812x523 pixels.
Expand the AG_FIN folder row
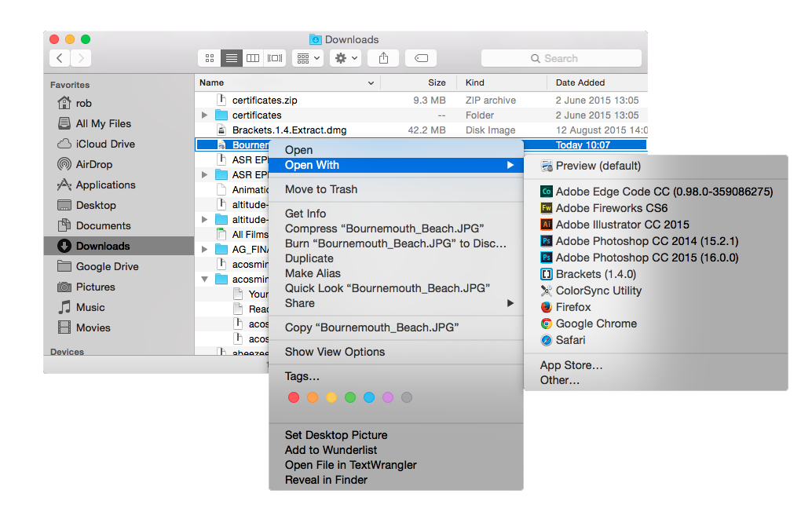[205, 249]
